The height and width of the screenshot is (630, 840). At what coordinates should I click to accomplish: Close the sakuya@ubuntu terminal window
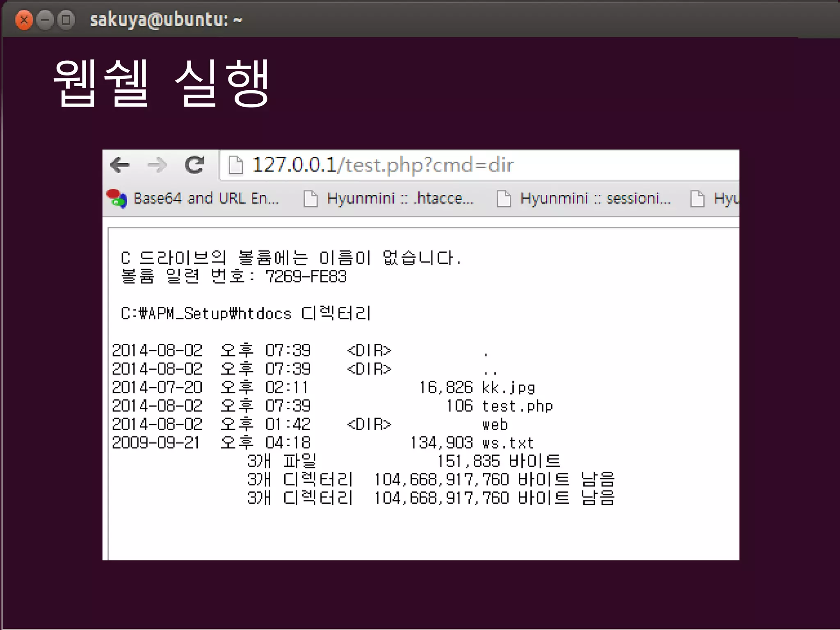pos(24,20)
